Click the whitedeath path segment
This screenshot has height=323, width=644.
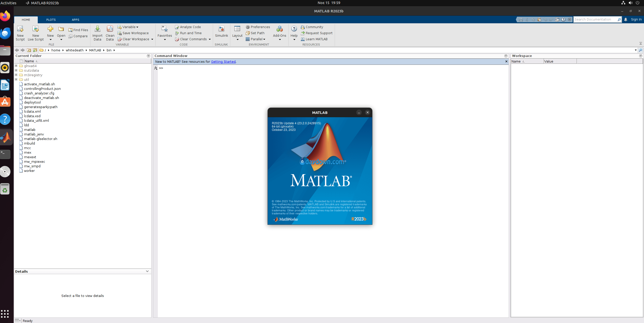point(74,50)
